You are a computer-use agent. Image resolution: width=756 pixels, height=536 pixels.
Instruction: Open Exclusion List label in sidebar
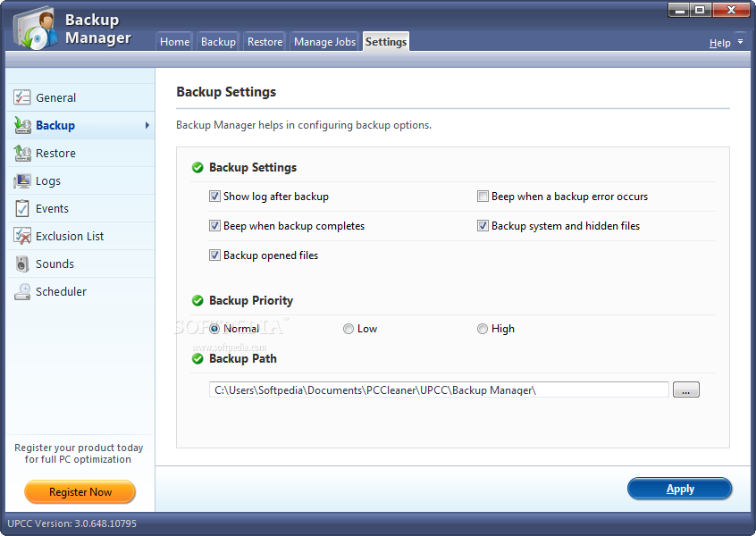pos(70,236)
